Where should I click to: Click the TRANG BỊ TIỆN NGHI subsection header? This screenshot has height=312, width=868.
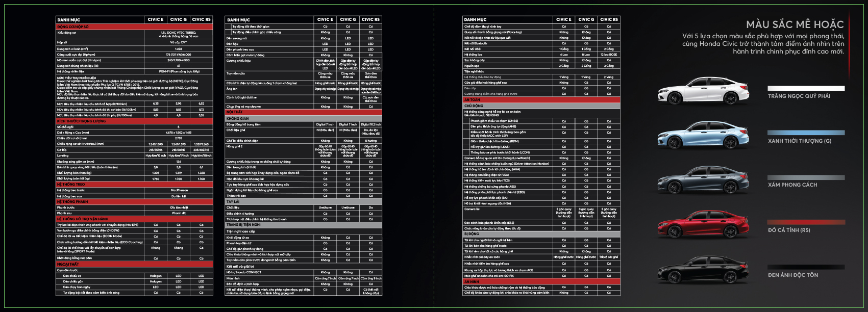[x=243, y=225]
